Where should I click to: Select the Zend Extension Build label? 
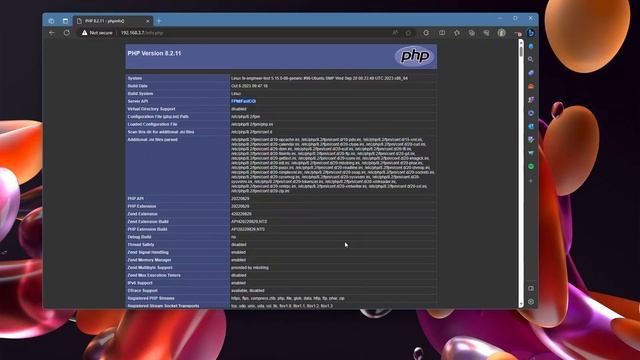[x=148, y=222]
